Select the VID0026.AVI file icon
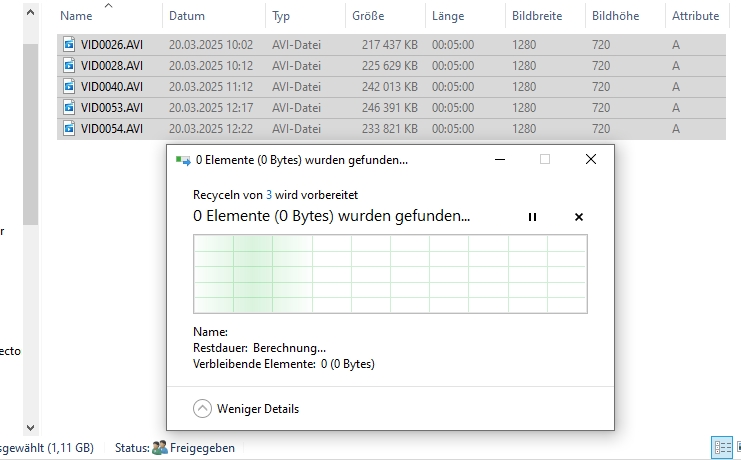 point(69,44)
